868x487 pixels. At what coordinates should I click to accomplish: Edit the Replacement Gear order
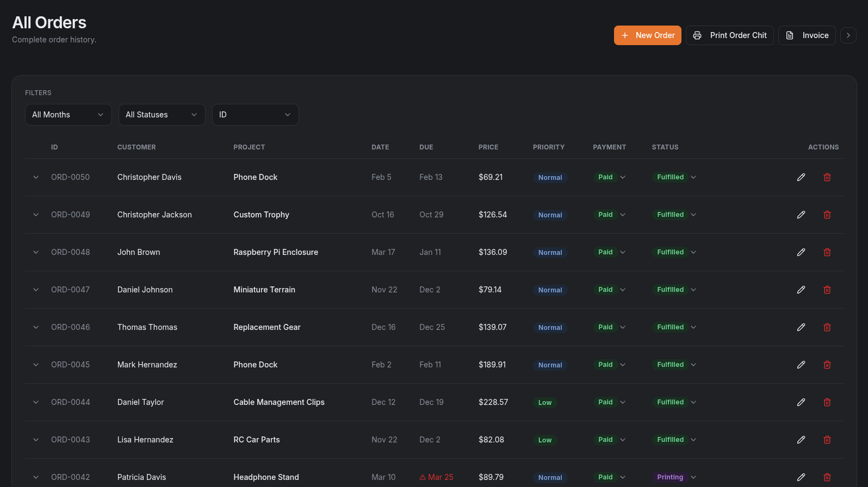[801, 327]
